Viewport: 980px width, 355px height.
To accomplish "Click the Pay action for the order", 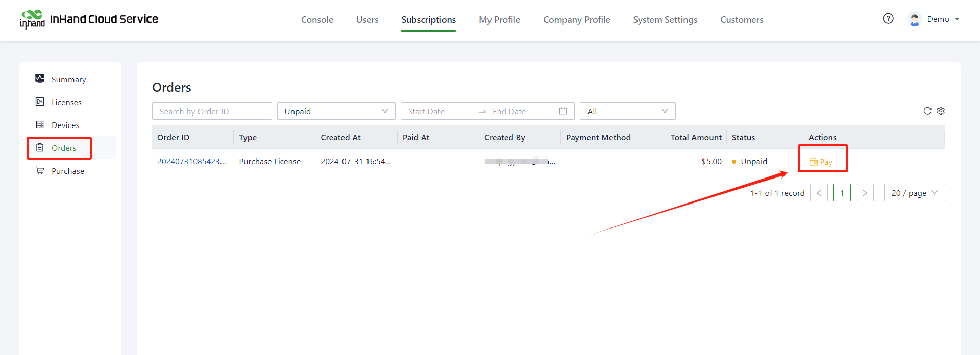I will [821, 162].
